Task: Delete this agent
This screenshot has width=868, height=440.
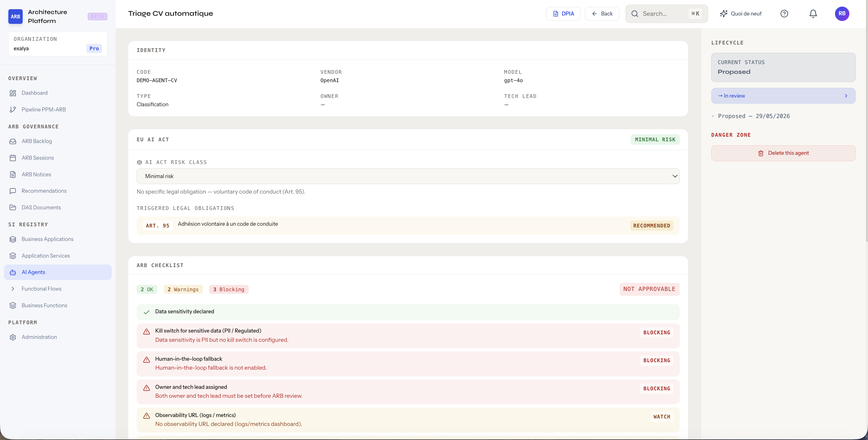Action: pyautogui.click(x=783, y=153)
